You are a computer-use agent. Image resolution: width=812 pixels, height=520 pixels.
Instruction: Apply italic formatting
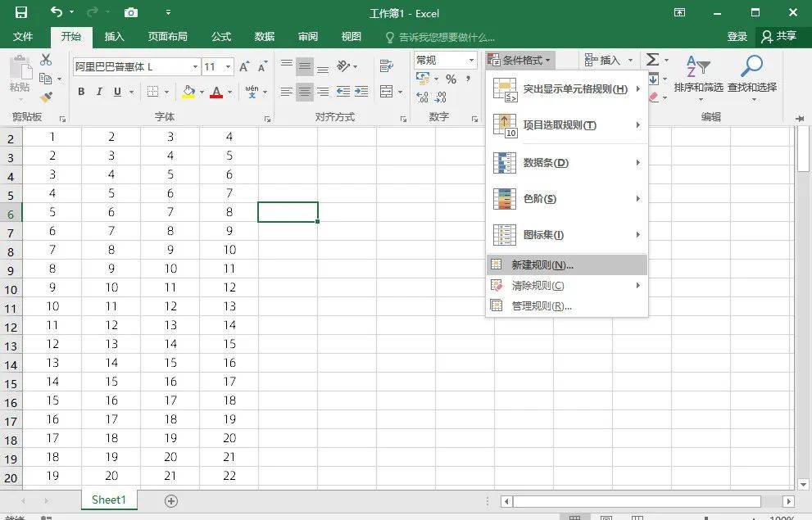[100, 92]
